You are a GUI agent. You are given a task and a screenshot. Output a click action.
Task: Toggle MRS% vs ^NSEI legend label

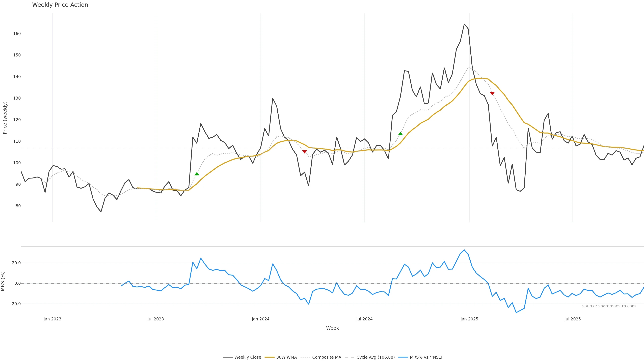(x=426, y=357)
